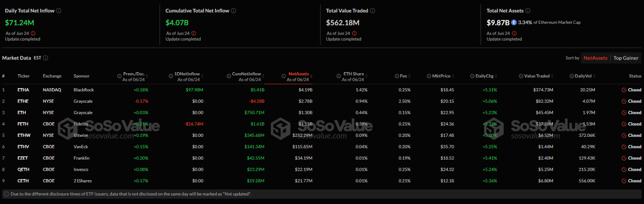
Task: Click the ETH Share column header
Action: (353, 74)
